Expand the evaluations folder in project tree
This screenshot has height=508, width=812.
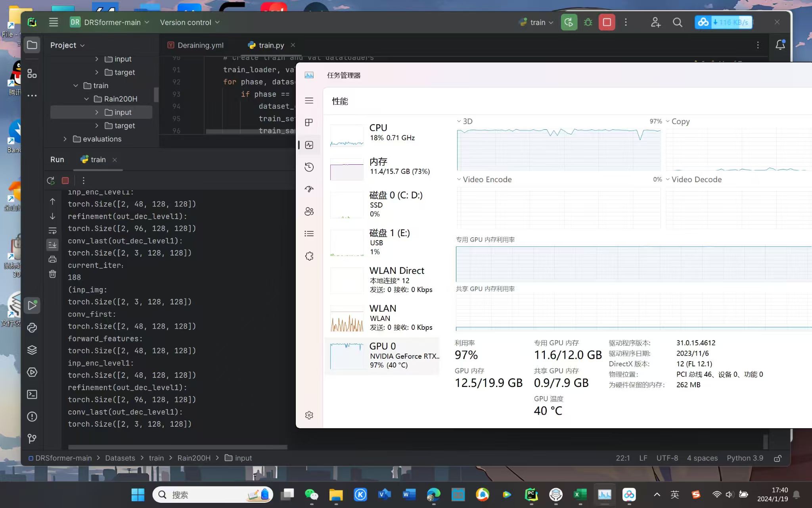click(x=65, y=139)
